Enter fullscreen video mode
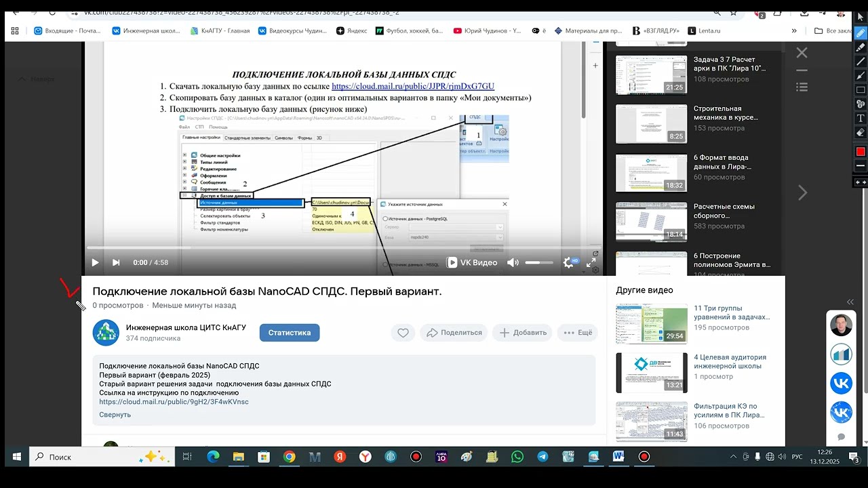The height and width of the screenshot is (488, 868). click(x=591, y=262)
